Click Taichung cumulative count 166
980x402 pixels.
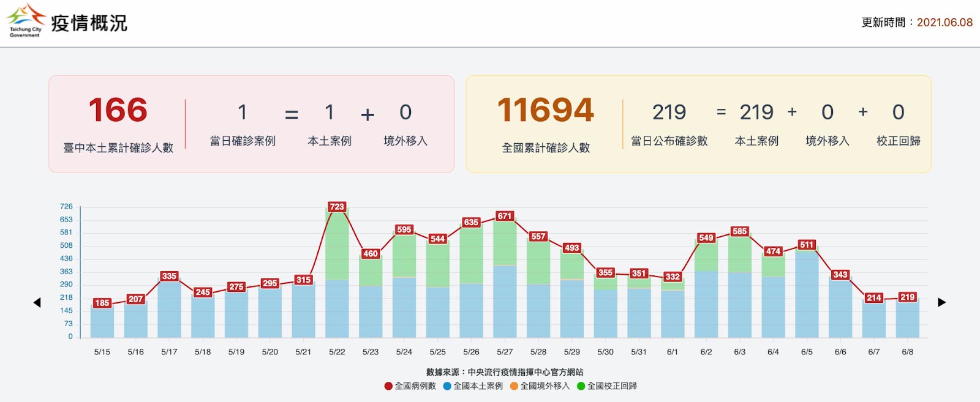(118, 110)
